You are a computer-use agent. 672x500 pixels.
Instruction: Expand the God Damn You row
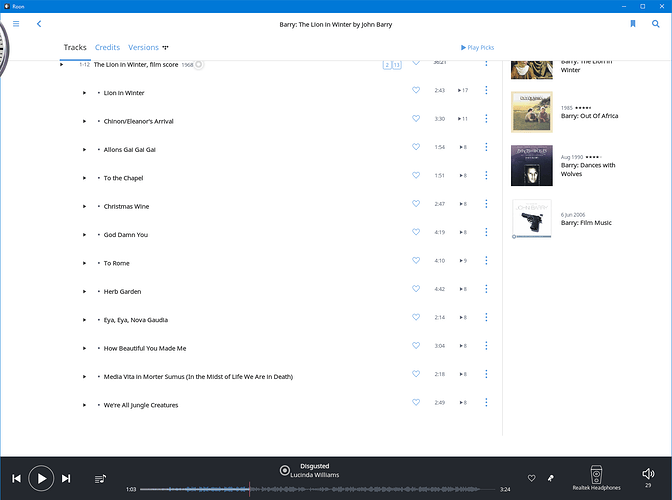pyautogui.click(x=84, y=235)
